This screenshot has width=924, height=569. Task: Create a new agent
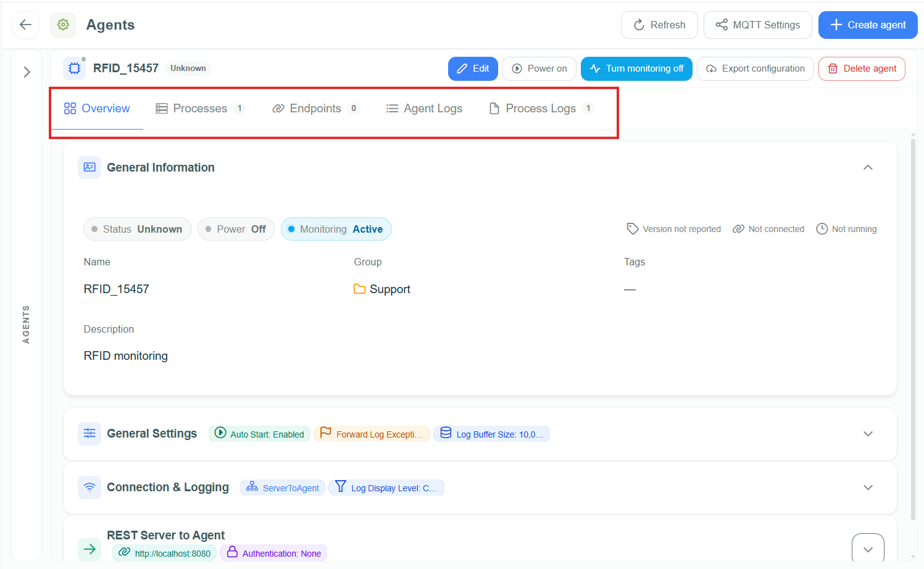[868, 25]
